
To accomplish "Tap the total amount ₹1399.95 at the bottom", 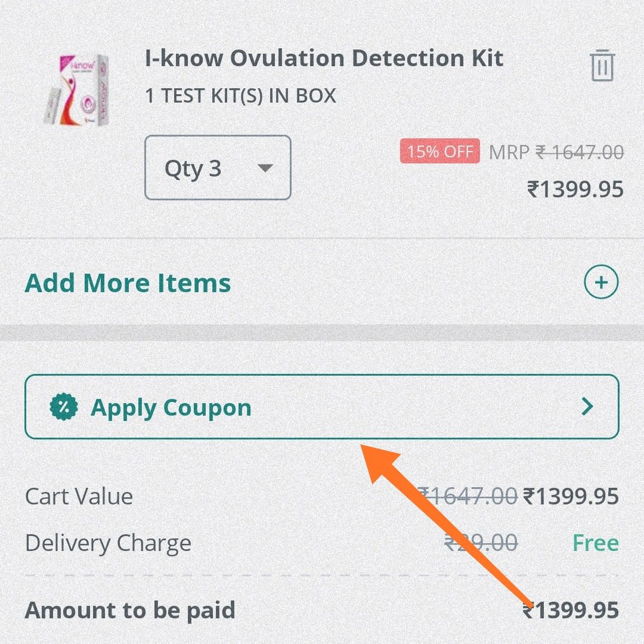I will [571, 611].
